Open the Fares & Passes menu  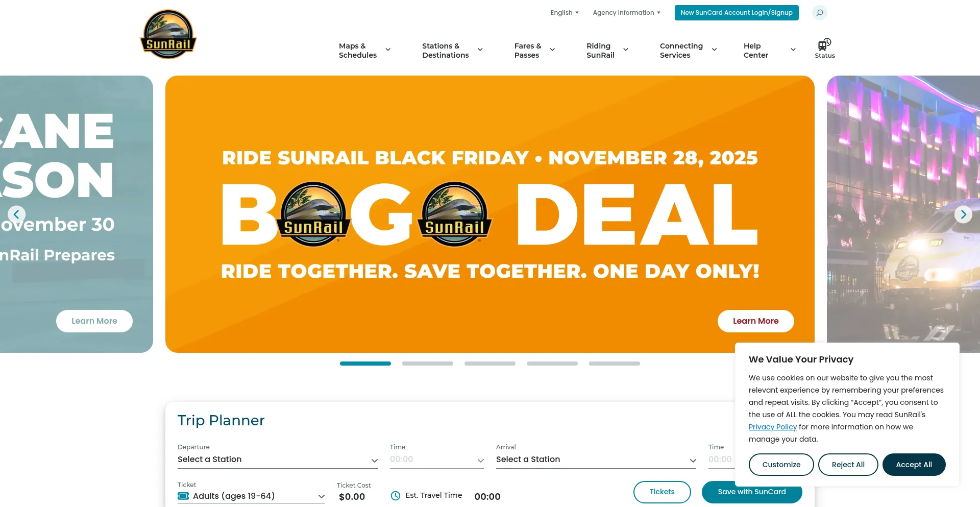point(534,50)
